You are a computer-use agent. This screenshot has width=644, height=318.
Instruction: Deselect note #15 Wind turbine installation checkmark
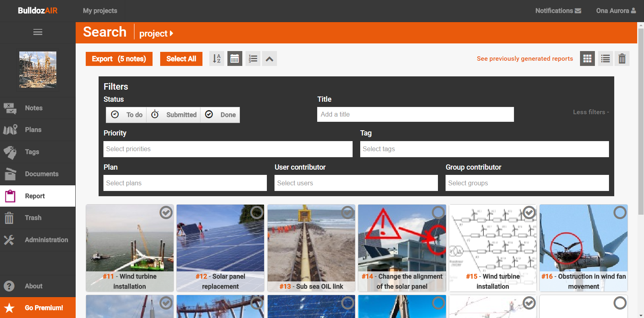tap(529, 212)
